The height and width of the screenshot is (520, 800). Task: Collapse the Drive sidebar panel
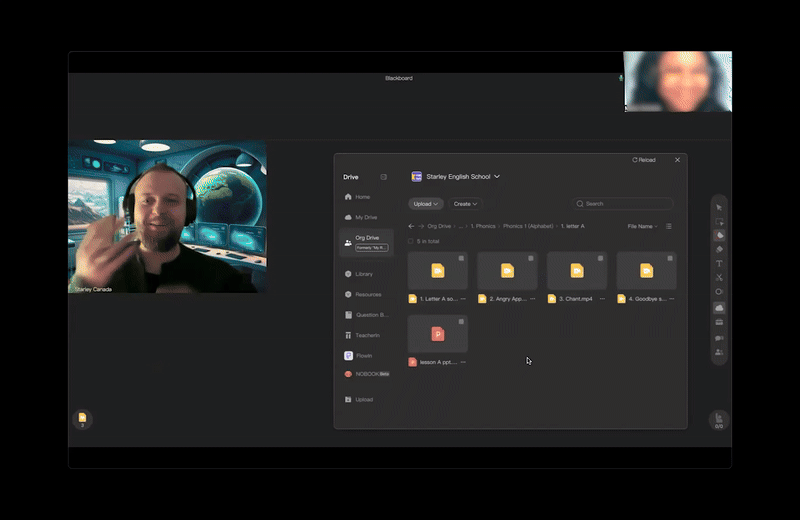pos(384,177)
